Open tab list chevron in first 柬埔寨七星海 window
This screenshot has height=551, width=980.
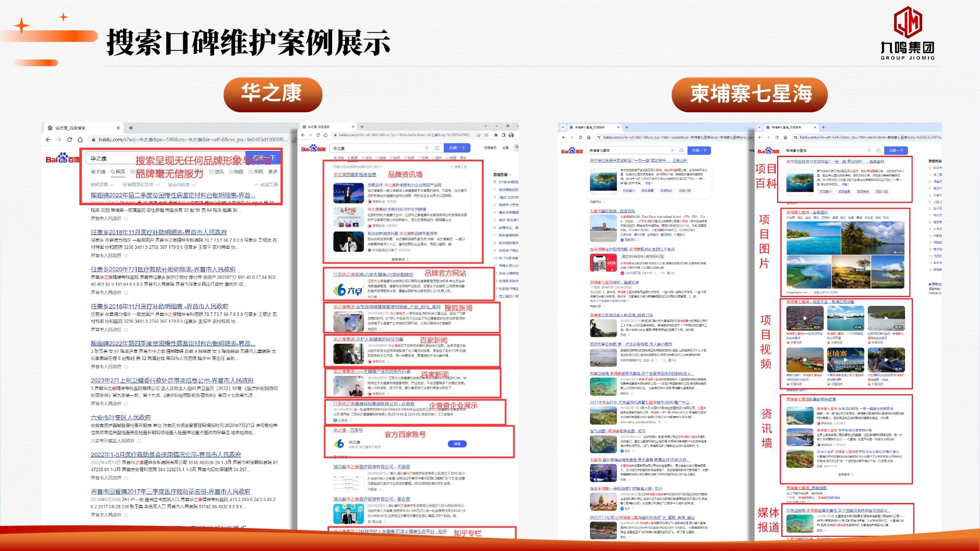(x=563, y=127)
